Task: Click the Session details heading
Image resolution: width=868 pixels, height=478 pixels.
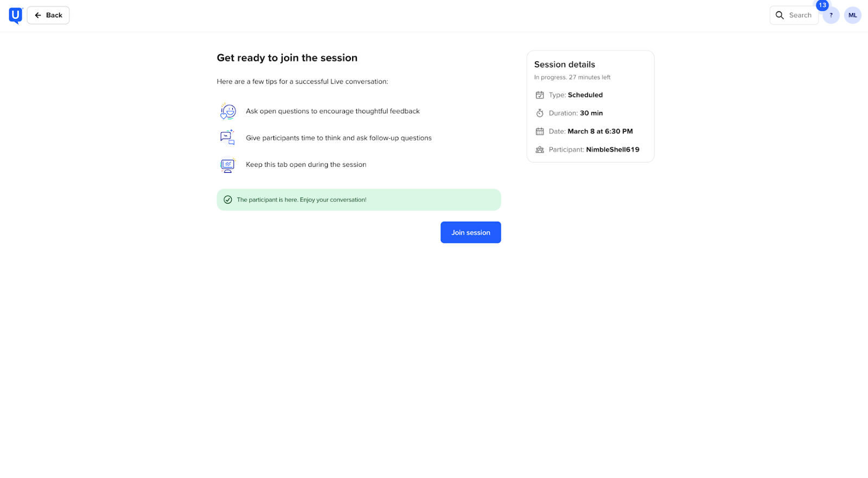Action: coord(564,64)
